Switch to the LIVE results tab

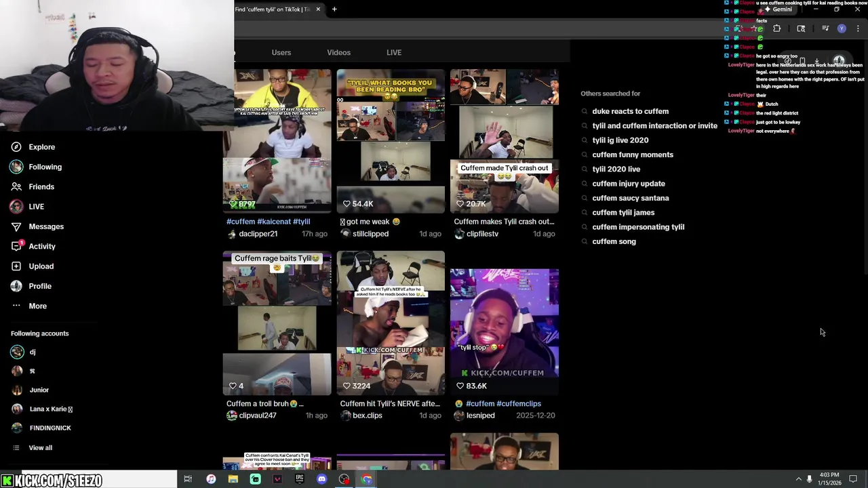pos(394,52)
